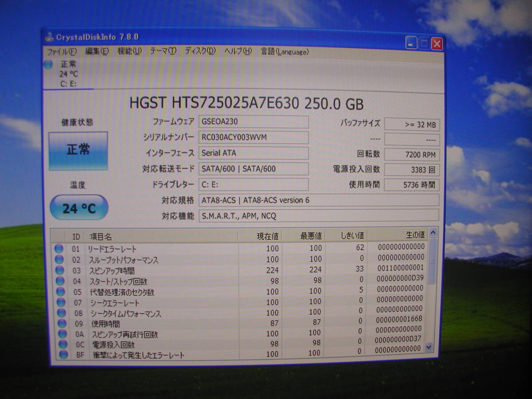Image resolution: width=532 pixels, height=399 pixels.
Task: Click raw value 000000000D37
Action: click(x=398, y=339)
